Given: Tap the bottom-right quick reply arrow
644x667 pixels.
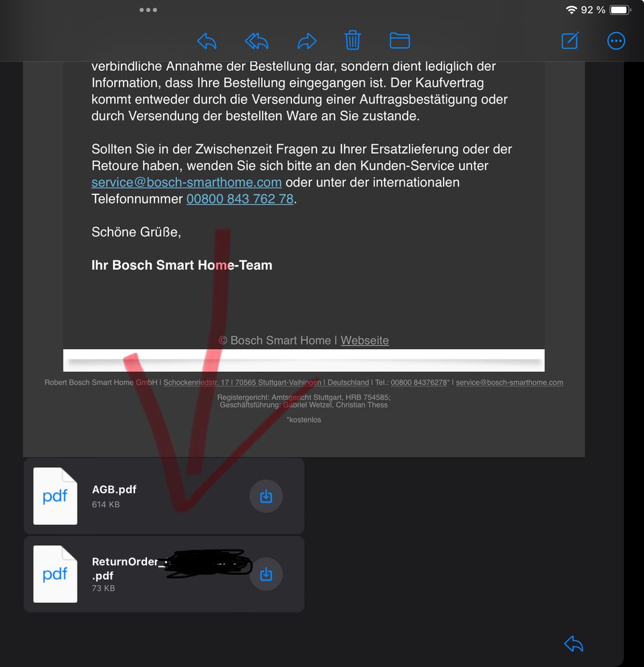Looking at the screenshot, I should (x=573, y=644).
